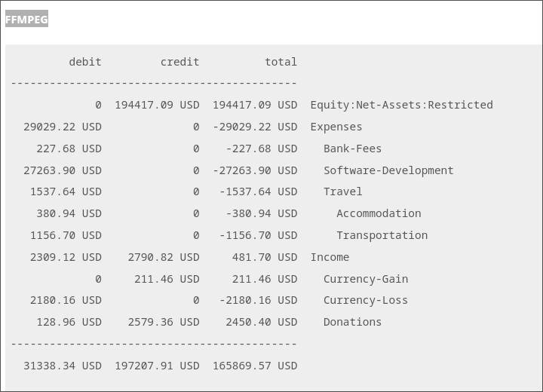Select the -29029.22 USD Expenses total
This screenshot has height=392, width=543.
tap(255, 127)
